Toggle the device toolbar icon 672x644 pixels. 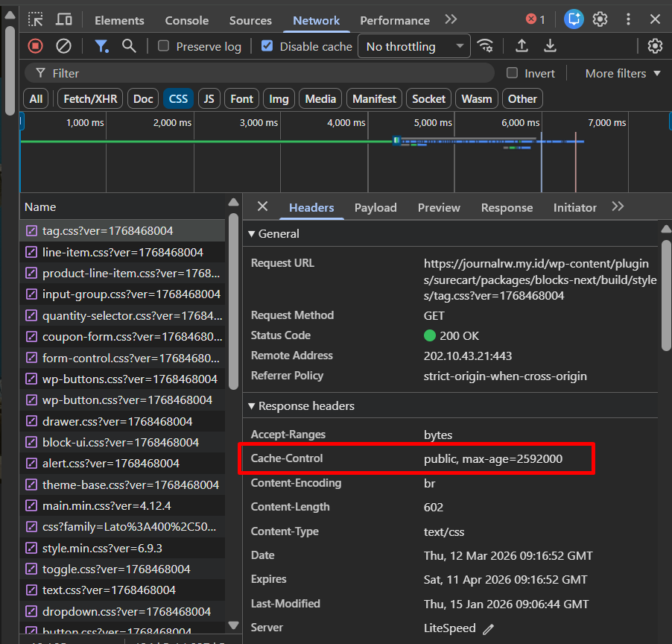click(x=64, y=20)
